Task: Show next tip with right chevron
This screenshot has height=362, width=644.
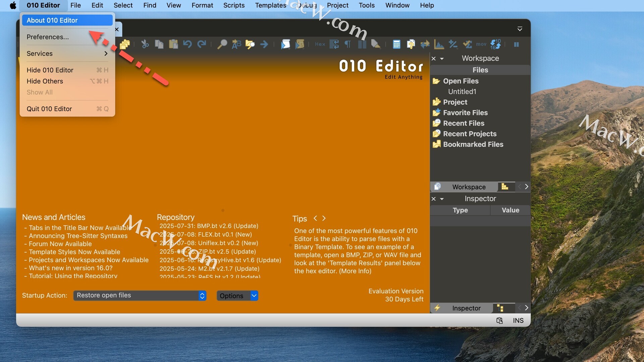Action: coord(324,219)
